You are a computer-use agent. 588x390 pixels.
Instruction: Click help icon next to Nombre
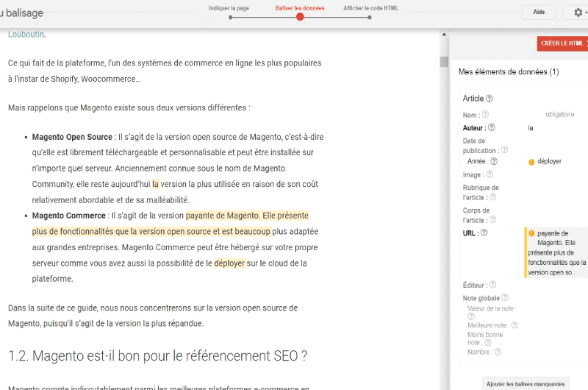click(x=498, y=352)
